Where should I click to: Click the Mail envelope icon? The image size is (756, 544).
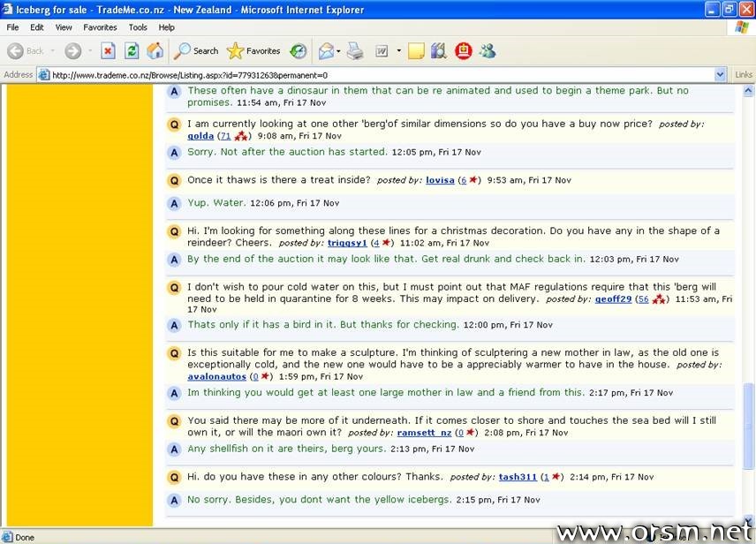(x=327, y=50)
